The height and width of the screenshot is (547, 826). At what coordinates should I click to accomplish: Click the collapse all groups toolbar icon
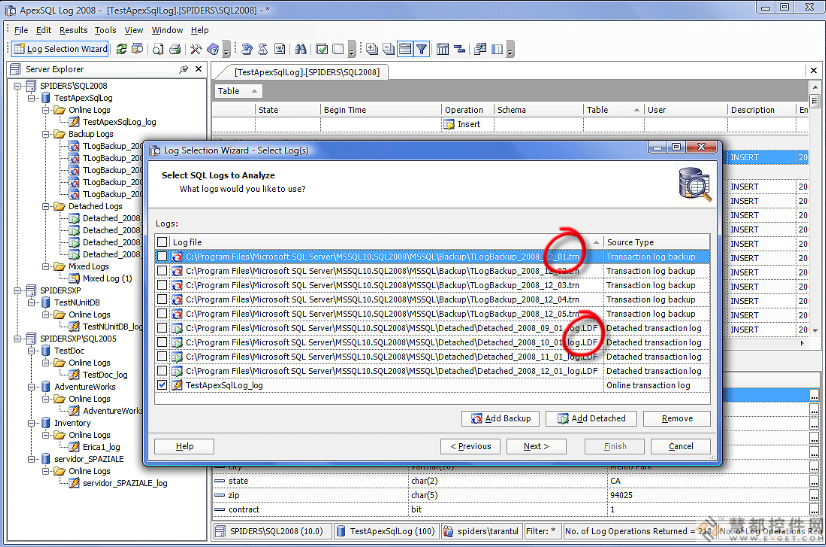tap(389, 49)
